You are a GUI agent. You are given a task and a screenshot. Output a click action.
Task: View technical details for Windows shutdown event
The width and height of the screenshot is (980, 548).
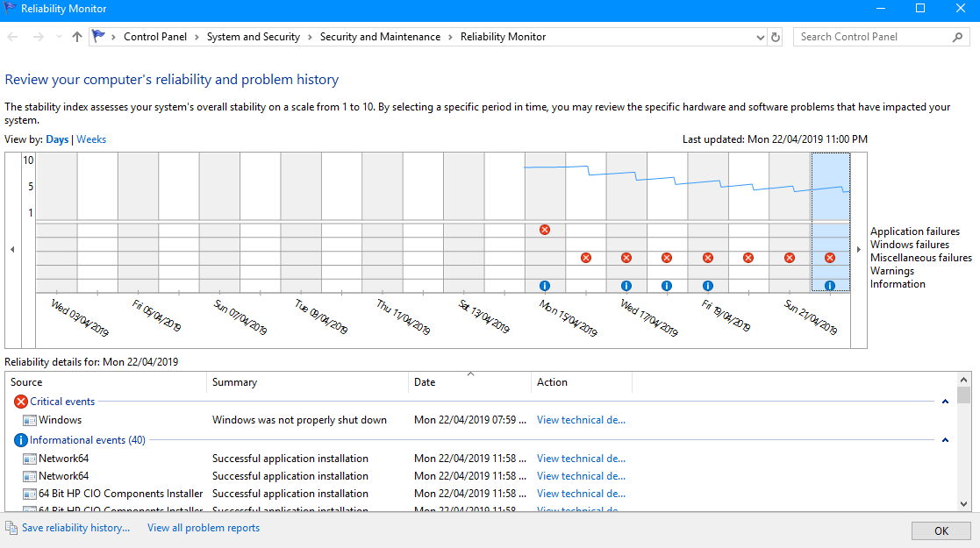point(582,420)
